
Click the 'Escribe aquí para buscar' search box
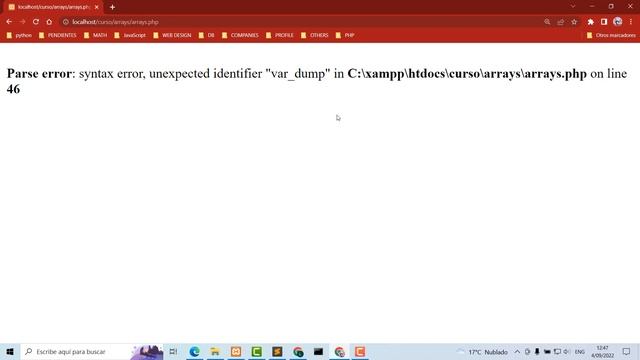92,351
